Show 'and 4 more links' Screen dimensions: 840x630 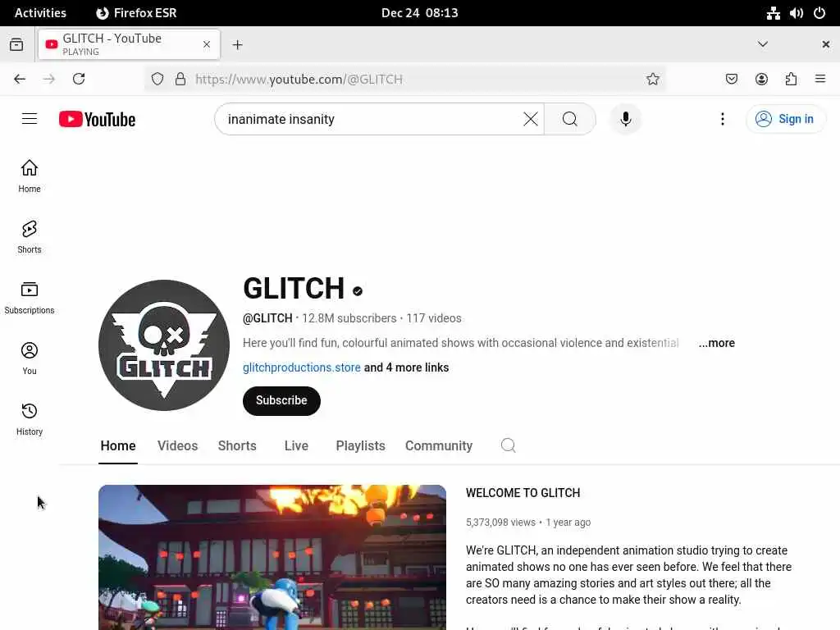click(x=406, y=367)
